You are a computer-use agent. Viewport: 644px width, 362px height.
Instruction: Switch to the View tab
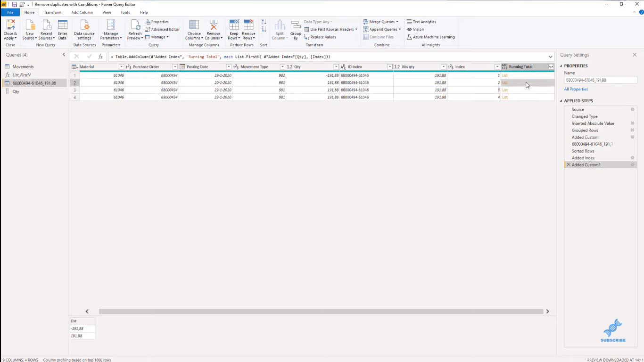tap(107, 12)
